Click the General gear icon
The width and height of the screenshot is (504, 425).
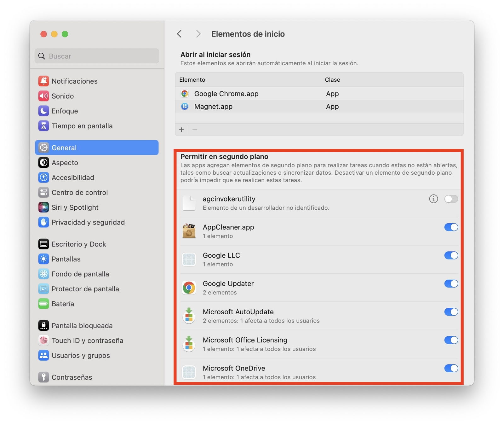[x=43, y=148]
